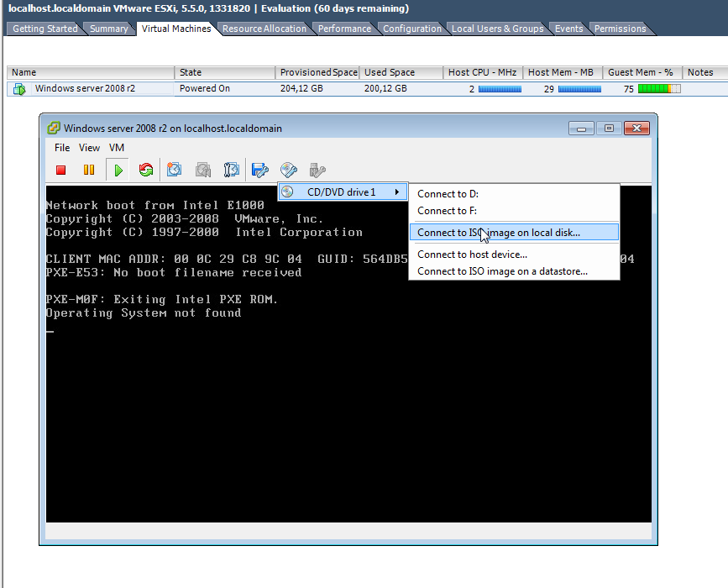Click the console window title icon
Screen dimensions: 728x588
54,128
